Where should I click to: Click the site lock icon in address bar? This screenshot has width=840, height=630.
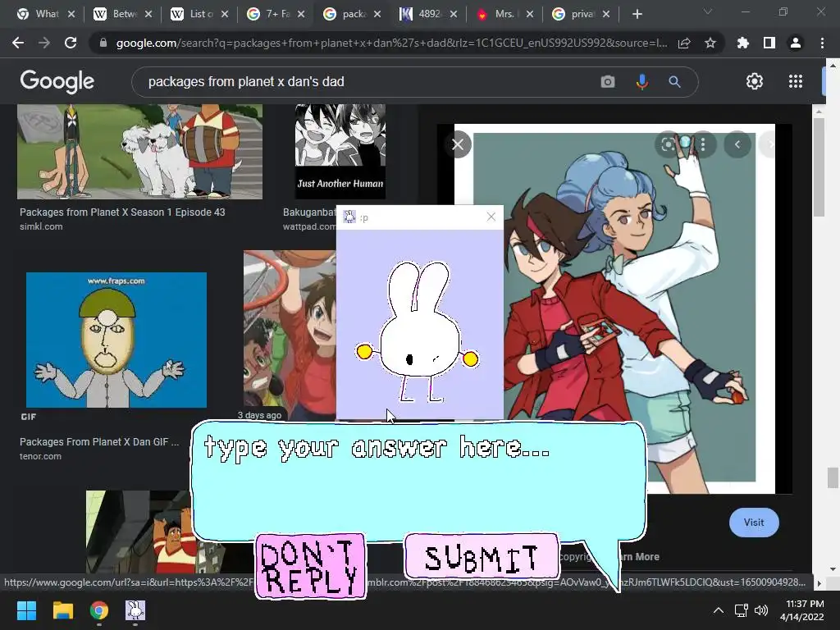(x=103, y=43)
